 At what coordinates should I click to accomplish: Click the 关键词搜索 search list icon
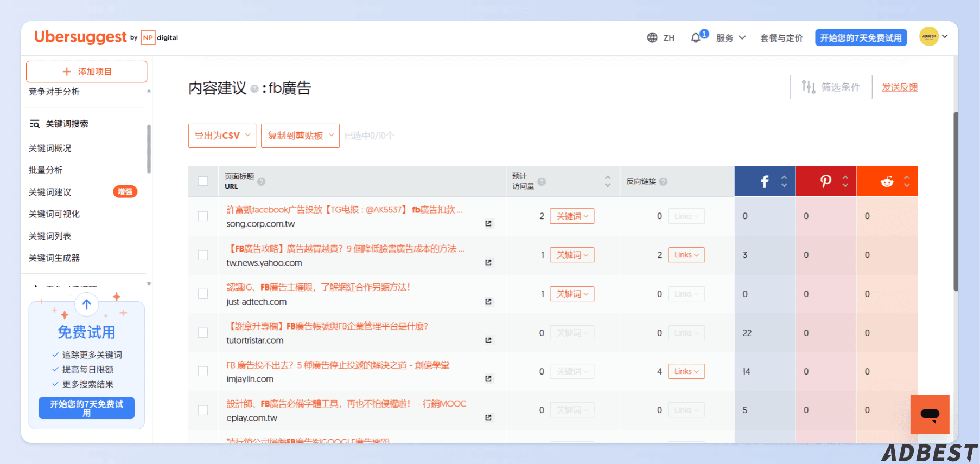(x=34, y=124)
